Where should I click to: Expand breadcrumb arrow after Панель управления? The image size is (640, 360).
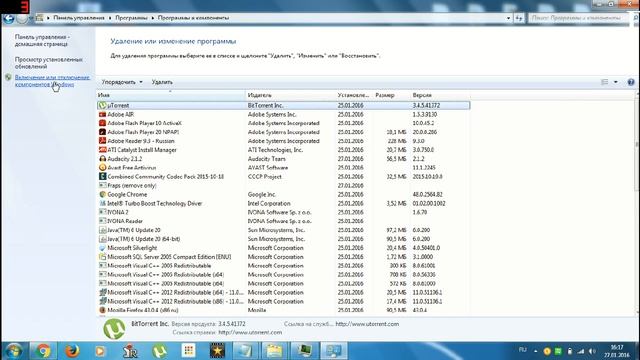tap(110, 18)
